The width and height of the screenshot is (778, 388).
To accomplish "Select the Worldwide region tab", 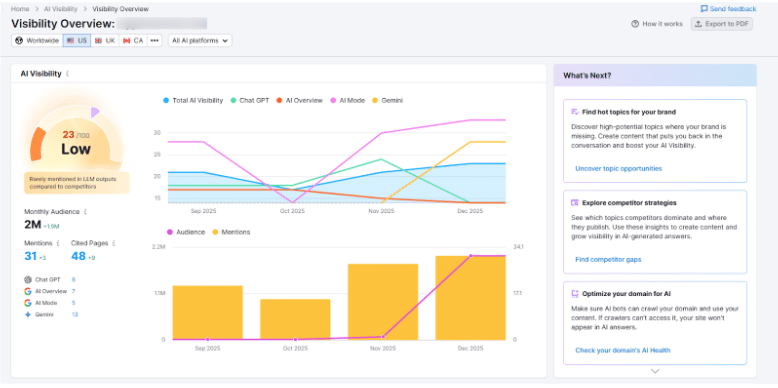I will (x=37, y=41).
